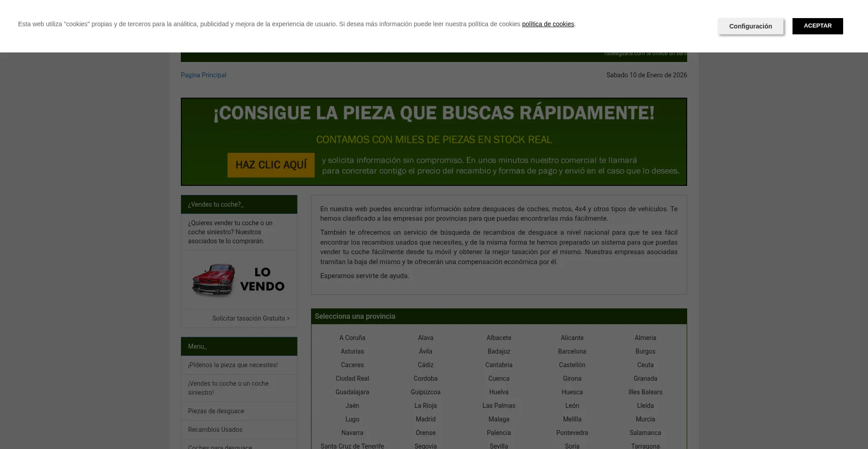Click the ACEPTAR cookies button
The width and height of the screenshot is (868, 449).
817,26
